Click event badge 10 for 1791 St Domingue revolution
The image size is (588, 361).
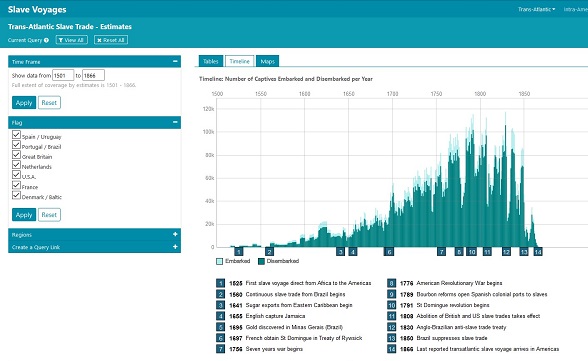point(392,305)
